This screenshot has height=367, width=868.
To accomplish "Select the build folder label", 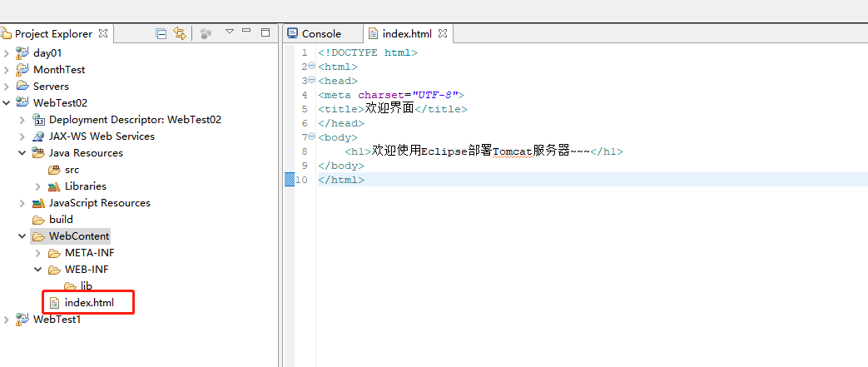I will [61, 219].
